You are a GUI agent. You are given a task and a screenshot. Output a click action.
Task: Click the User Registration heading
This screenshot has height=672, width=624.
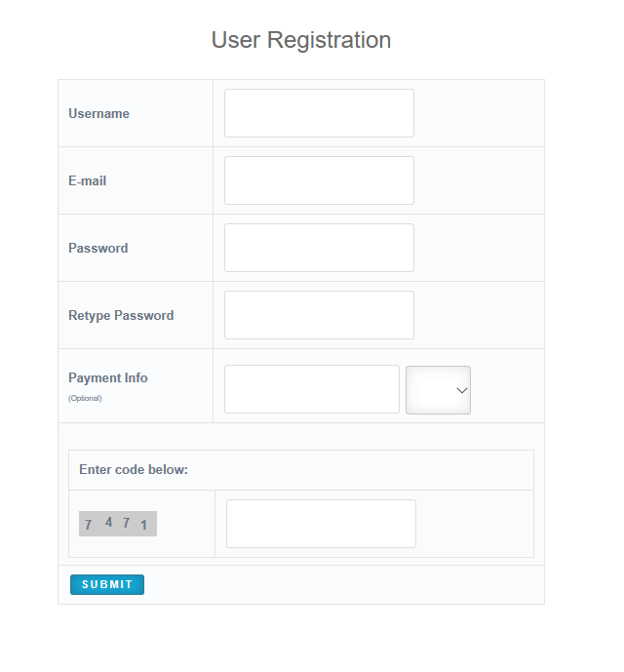point(301,40)
